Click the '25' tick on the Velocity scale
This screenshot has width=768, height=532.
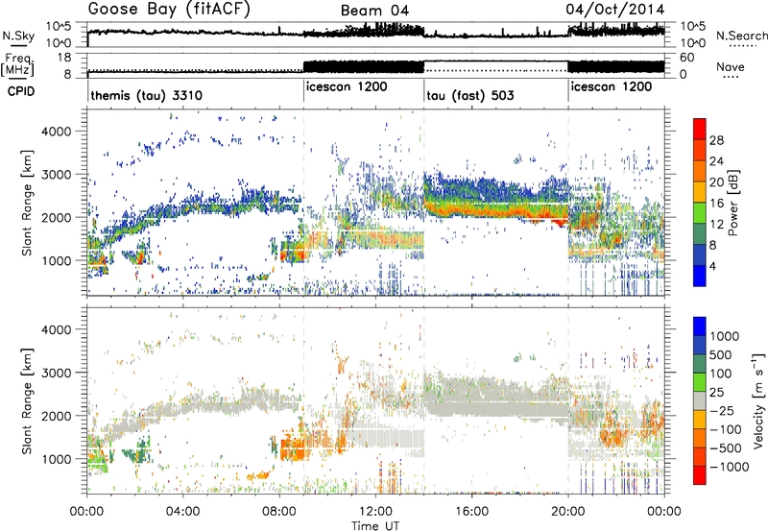(x=717, y=392)
